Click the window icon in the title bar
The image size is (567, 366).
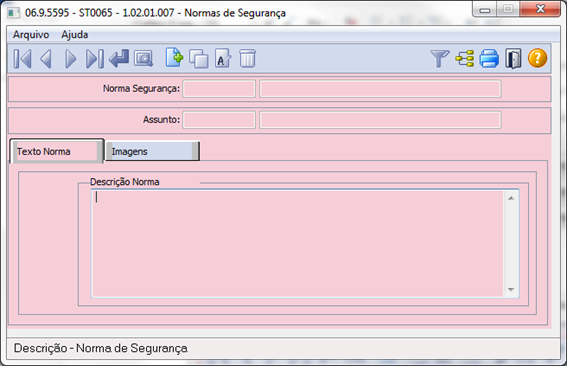point(14,13)
